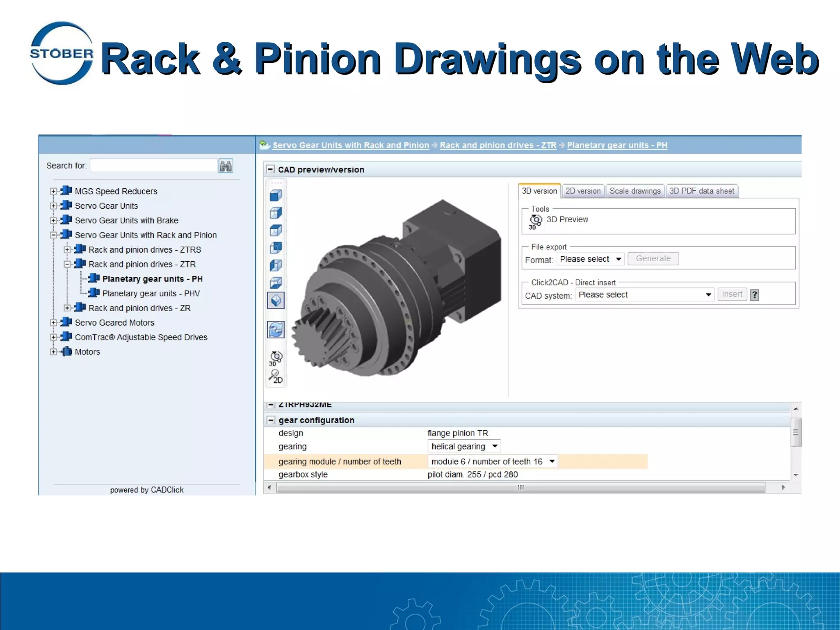Screen dimensions: 840x630
Task: Open the file export Format dropdown
Action: (x=591, y=259)
